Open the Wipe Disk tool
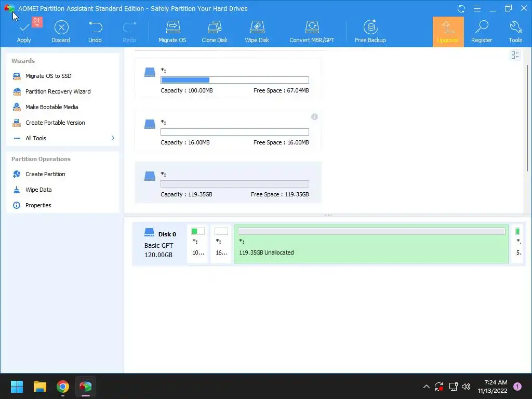 pos(257,32)
